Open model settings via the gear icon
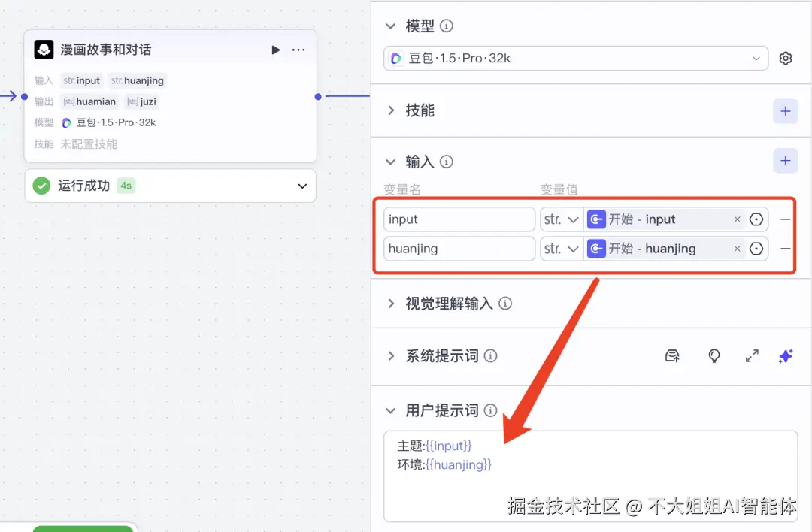Screen dimensions: 812x532 tap(785, 58)
